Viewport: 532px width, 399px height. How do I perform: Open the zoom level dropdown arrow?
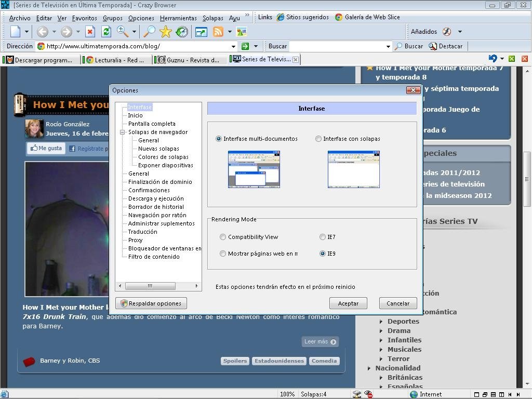[135, 32]
